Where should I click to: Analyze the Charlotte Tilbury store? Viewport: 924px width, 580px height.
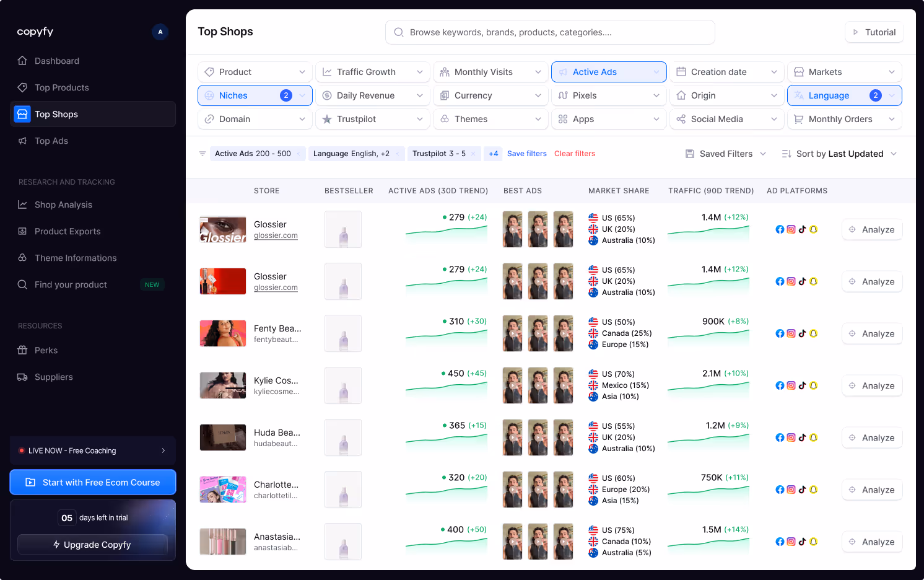[x=872, y=490]
